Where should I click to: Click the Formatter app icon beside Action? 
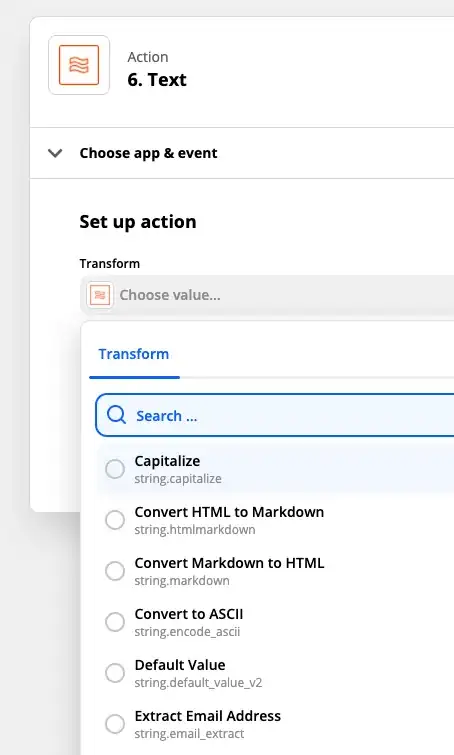79,65
